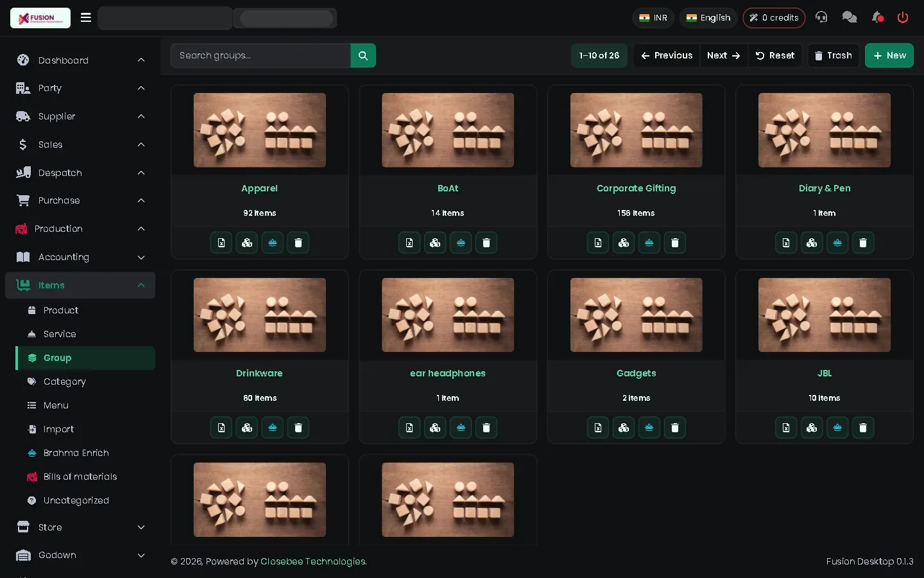Open Product under Items

85,310
